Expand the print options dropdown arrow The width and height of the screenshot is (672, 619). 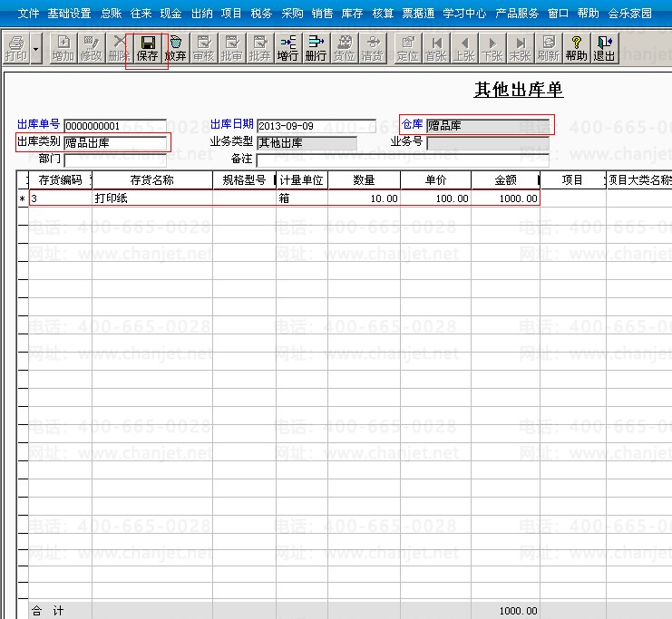coord(36,49)
